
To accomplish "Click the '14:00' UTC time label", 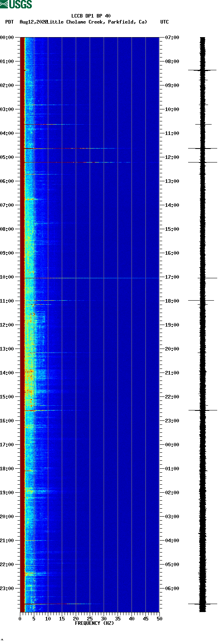I will pyautogui.click(x=172, y=205).
